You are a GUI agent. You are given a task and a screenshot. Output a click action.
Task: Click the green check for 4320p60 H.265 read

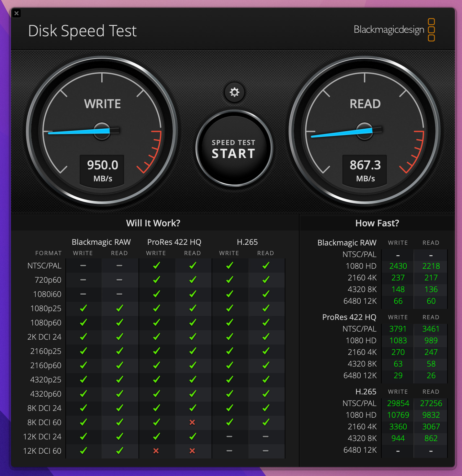pyautogui.click(x=266, y=394)
